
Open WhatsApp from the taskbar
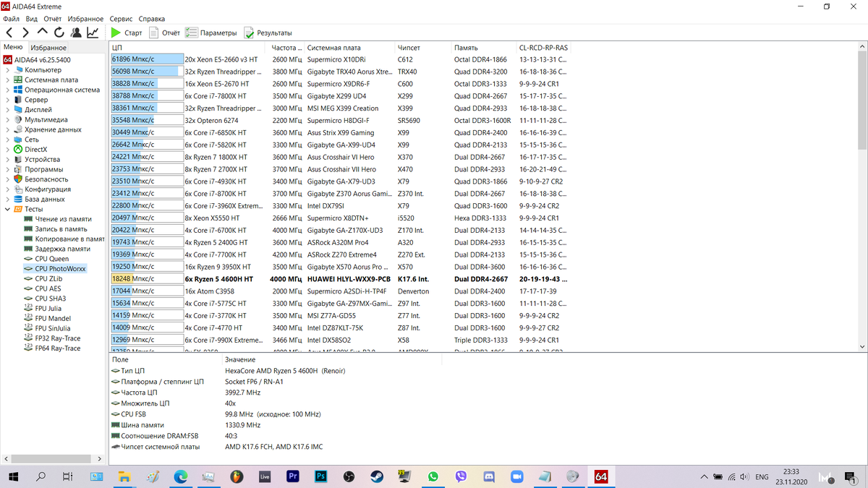coord(433,476)
